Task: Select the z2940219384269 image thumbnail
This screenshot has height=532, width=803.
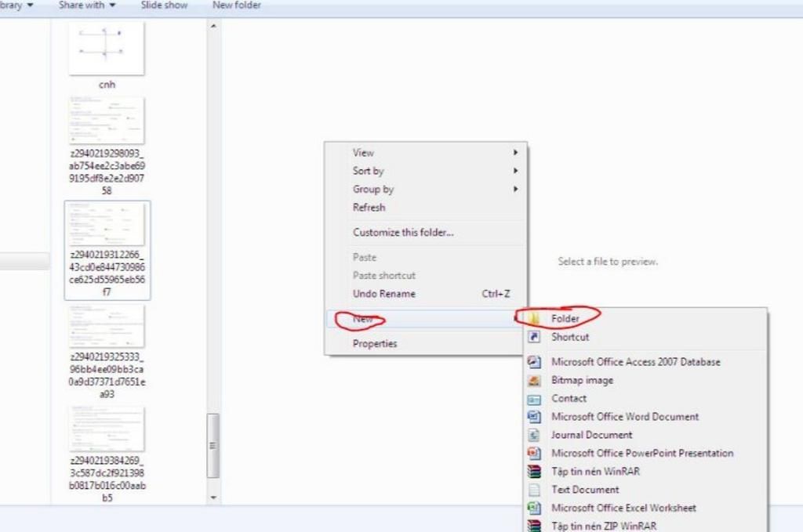Action: (107, 429)
